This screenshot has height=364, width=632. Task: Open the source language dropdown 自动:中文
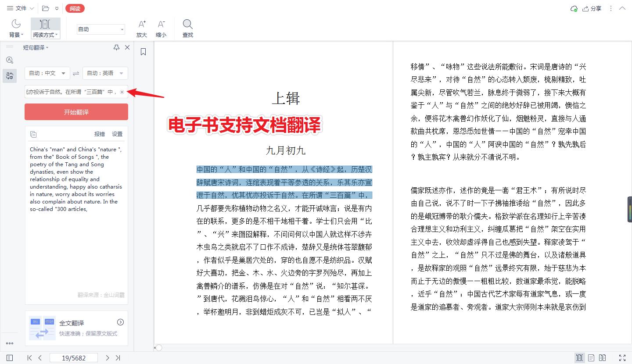47,73
